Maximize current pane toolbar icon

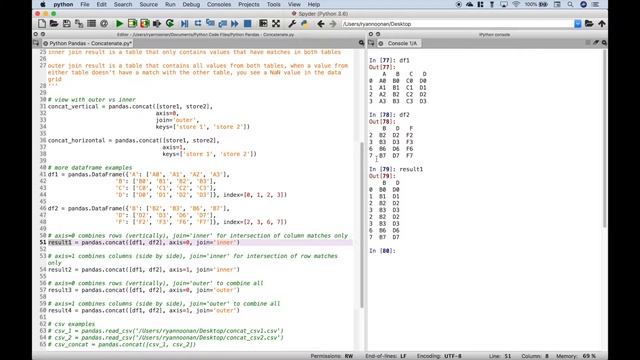point(263,24)
